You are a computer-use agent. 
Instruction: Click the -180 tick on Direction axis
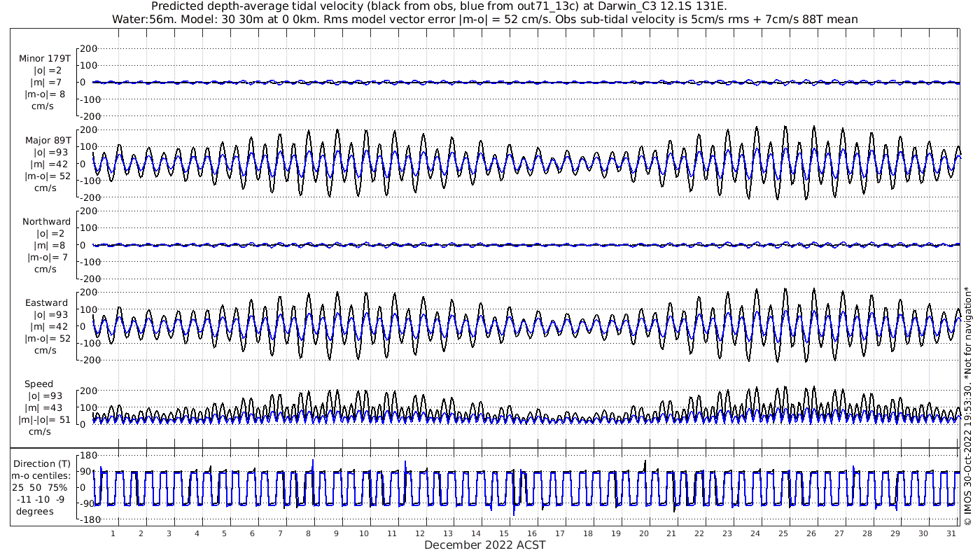(84, 519)
